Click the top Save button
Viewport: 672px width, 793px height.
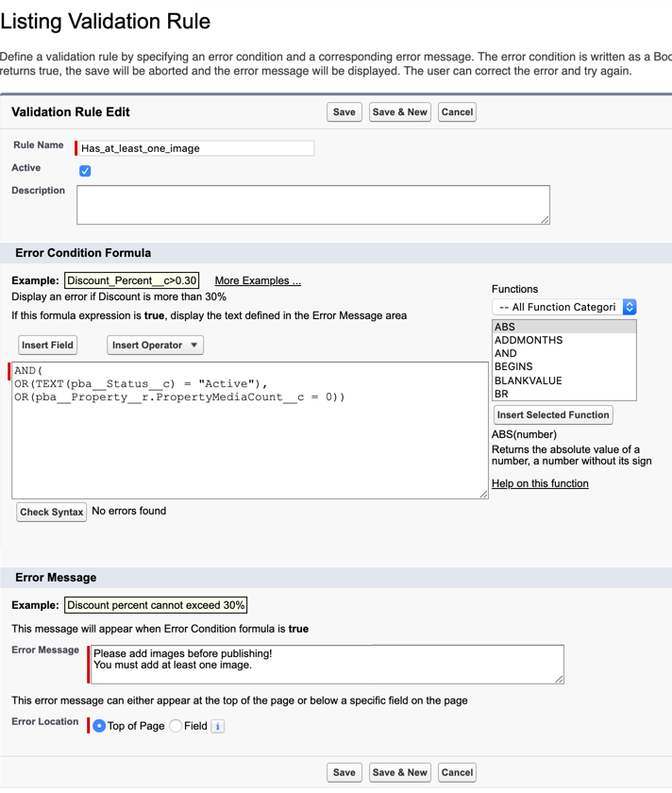[x=344, y=111]
